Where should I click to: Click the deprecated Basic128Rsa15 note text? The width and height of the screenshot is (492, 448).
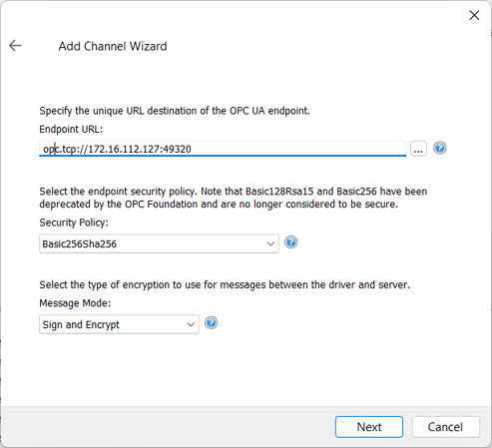pos(233,198)
